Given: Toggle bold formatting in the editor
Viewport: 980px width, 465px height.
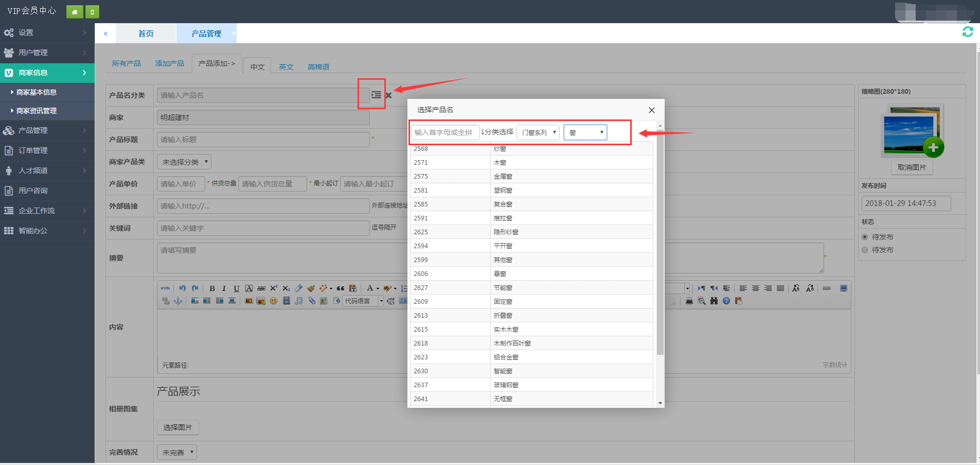Looking at the screenshot, I should coord(212,288).
